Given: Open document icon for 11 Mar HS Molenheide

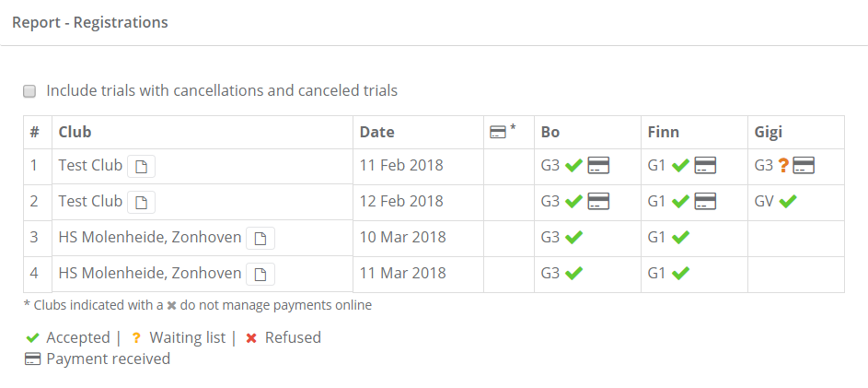Looking at the screenshot, I should (260, 274).
